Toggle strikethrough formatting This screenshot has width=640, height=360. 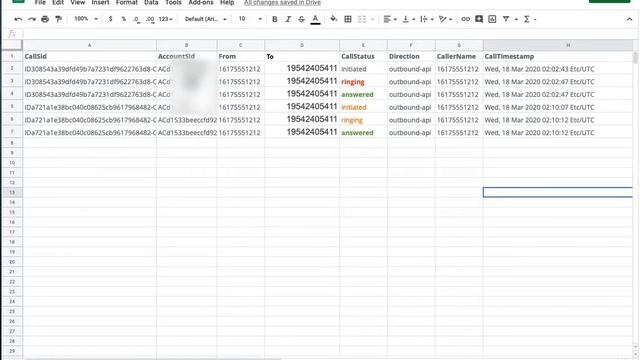tap(301, 19)
